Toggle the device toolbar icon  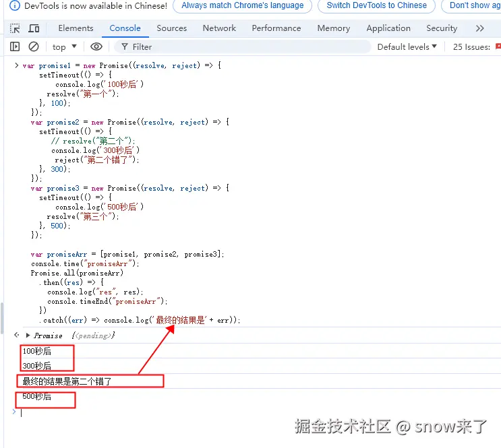tap(34, 28)
